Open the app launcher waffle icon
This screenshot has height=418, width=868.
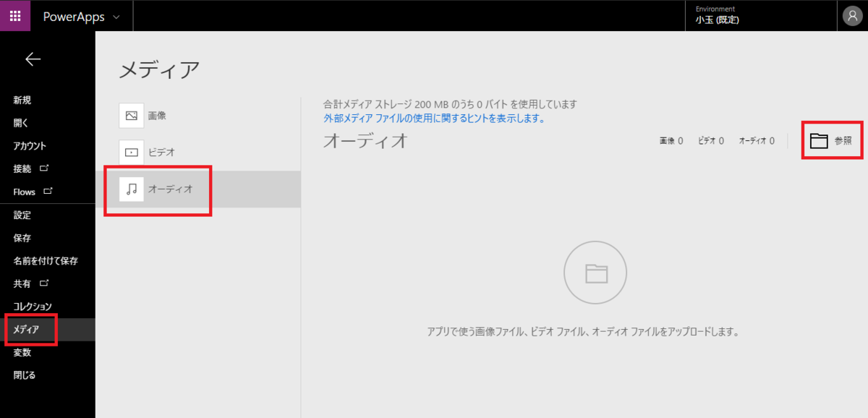[15, 15]
